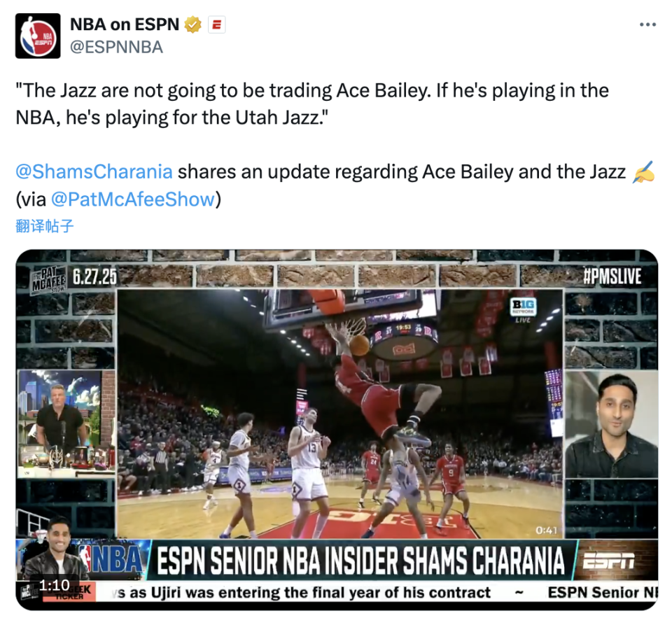The width and height of the screenshot is (672, 625).
Task: Open the three-dot more options menu
Action: 647,24
